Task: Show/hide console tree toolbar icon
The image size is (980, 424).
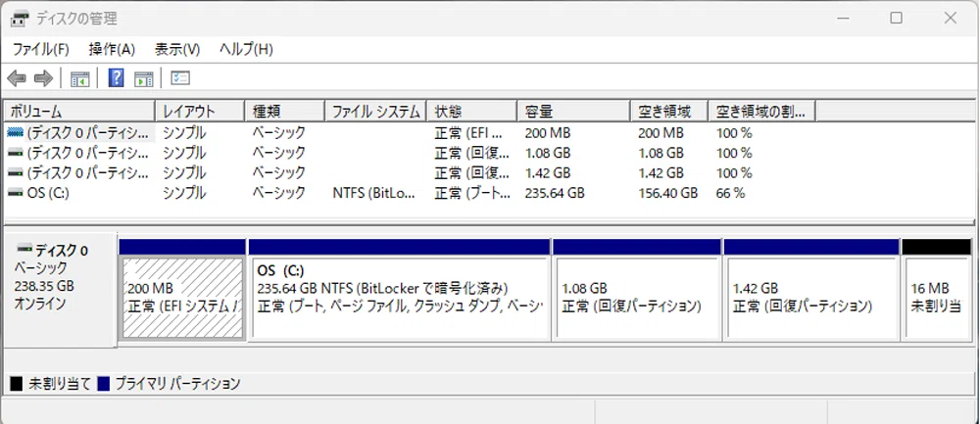Action: pyautogui.click(x=80, y=78)
